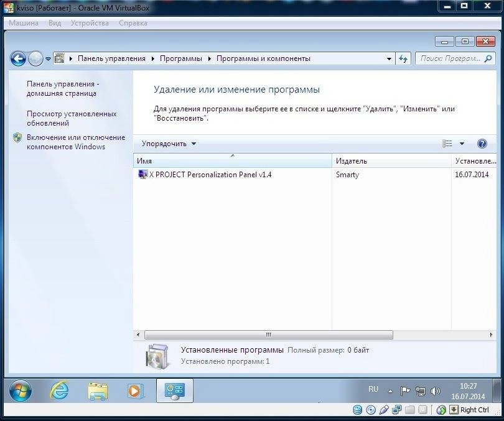Image resolution: width=504 pixels, height=421 pixels.
Task: Open Панель управления - домашняя страница link
Action: tap(63, 89)
